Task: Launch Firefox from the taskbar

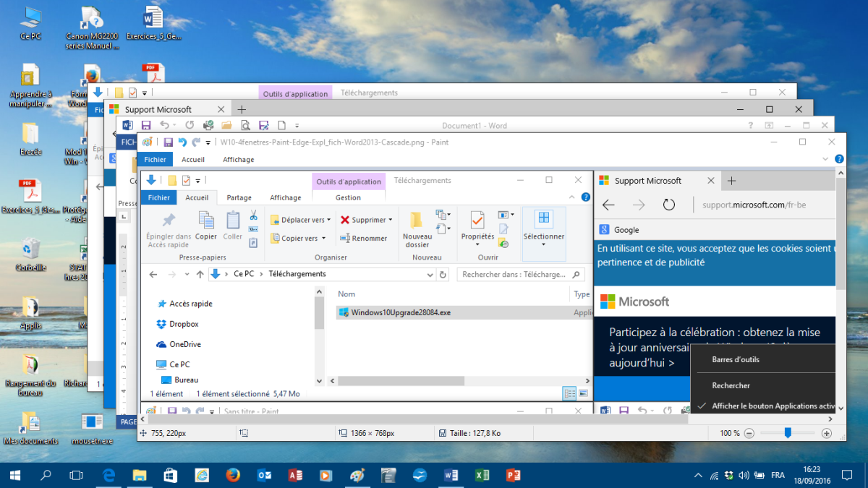Action: [x=233, y=475]
